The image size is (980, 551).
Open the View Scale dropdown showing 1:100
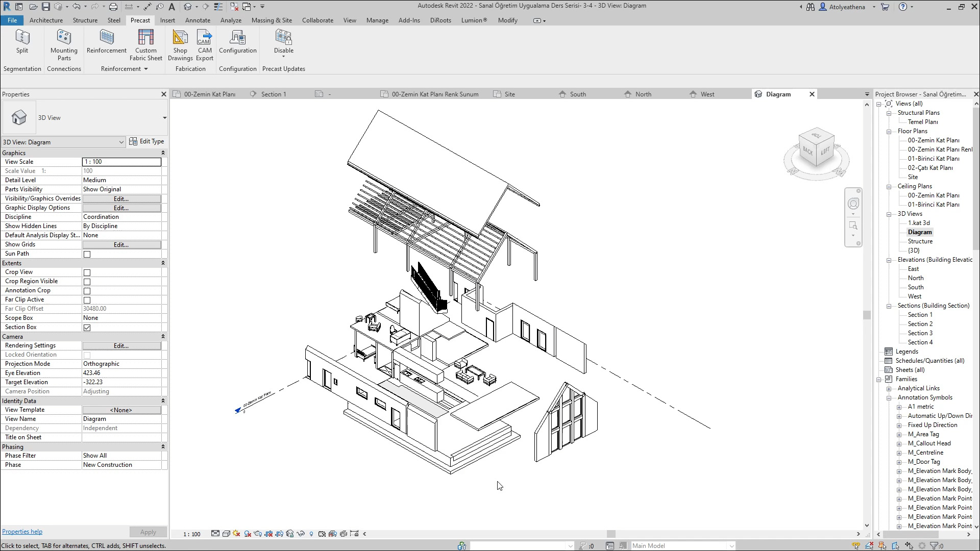(x=121, y=162)
